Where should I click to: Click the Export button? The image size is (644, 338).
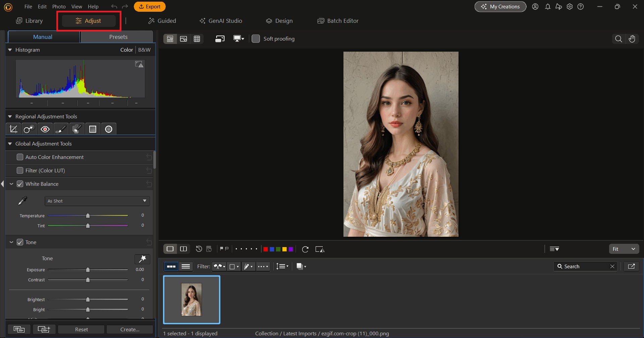[150, 6]
